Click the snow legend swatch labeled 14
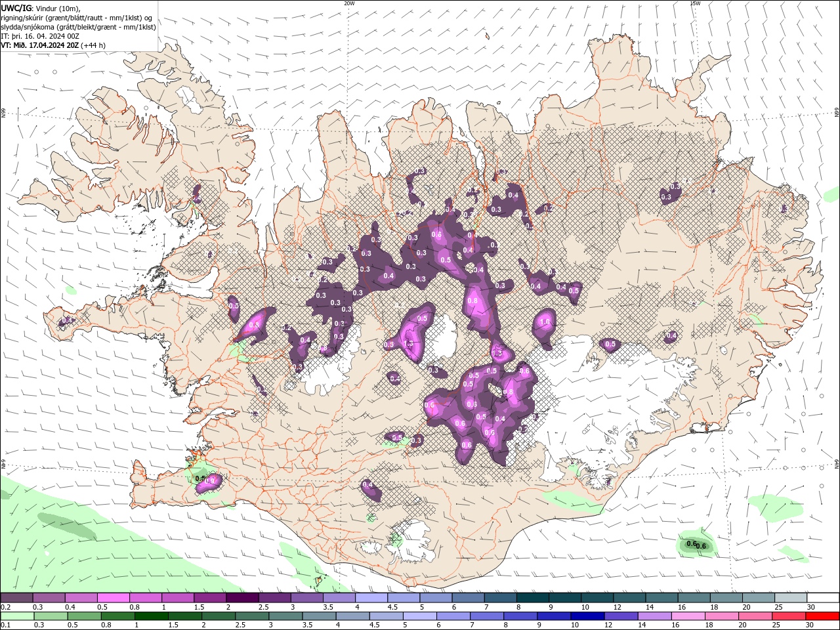 click(x=661, y=598)
